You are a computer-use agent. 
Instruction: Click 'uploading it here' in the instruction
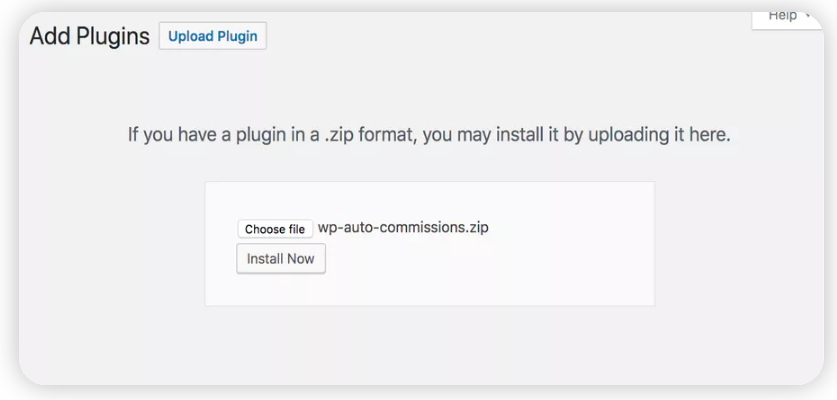pyautogui.click(x=659, y=135)
